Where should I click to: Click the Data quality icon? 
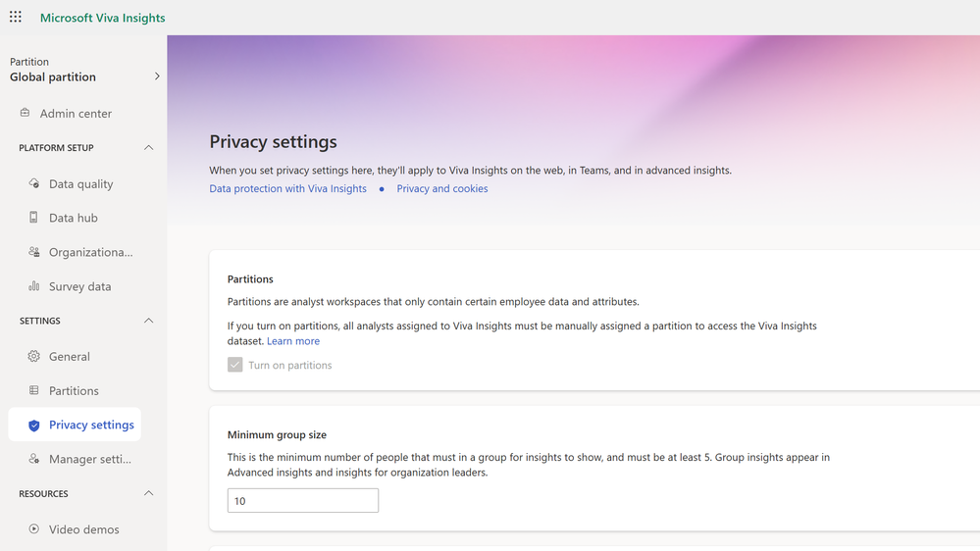(x=33, y=183)
